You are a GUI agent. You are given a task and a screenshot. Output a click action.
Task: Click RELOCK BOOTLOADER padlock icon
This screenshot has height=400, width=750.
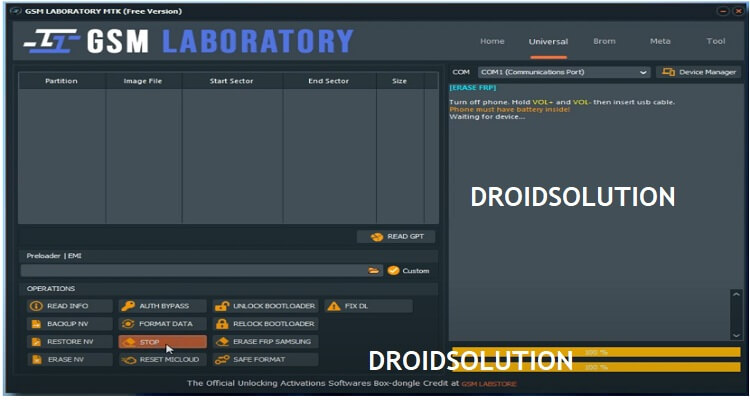point(222,324)
